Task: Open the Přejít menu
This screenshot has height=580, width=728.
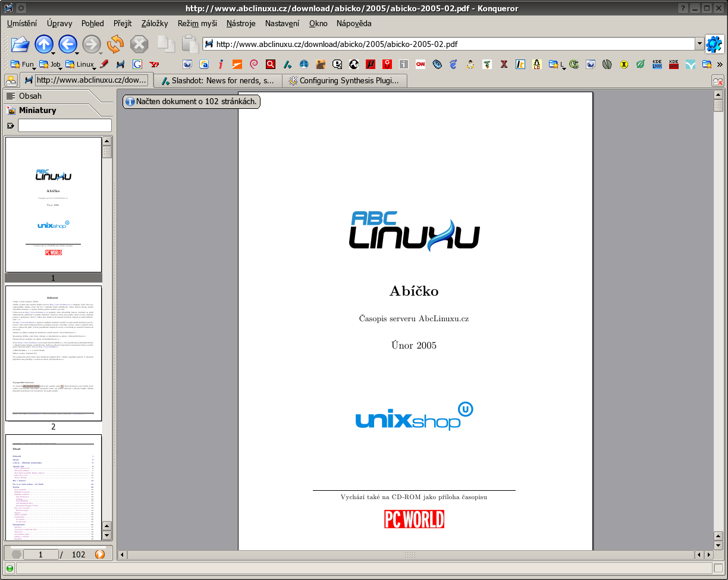Action: click(123, 23)
